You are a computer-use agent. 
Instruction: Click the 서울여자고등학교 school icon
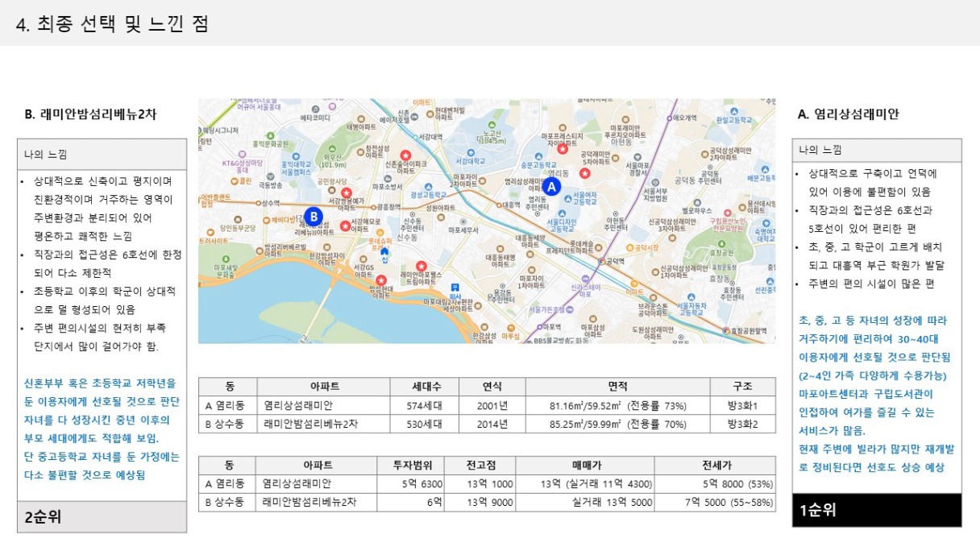pos(567,199)
